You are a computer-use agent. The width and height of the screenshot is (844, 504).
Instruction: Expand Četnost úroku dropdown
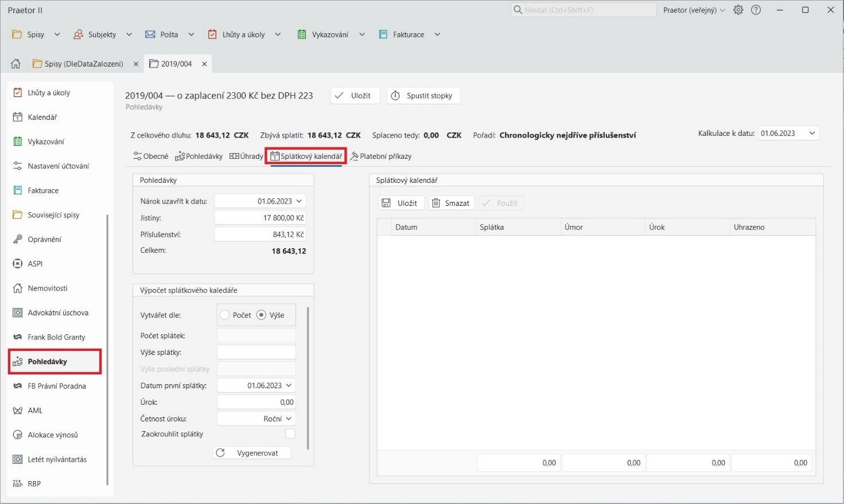point(289,419)
